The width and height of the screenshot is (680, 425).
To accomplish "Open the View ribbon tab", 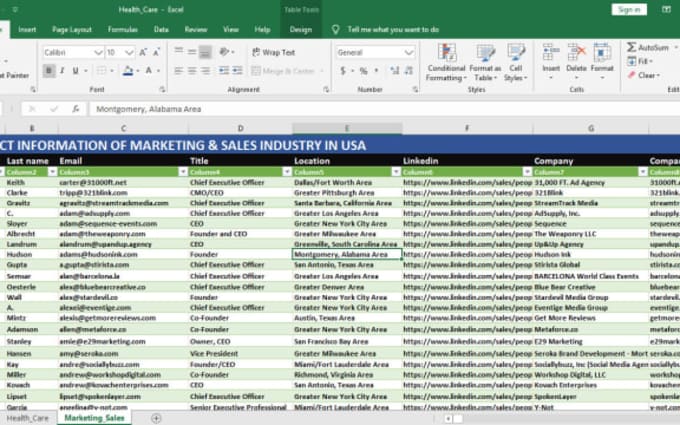I will [231, 29].
